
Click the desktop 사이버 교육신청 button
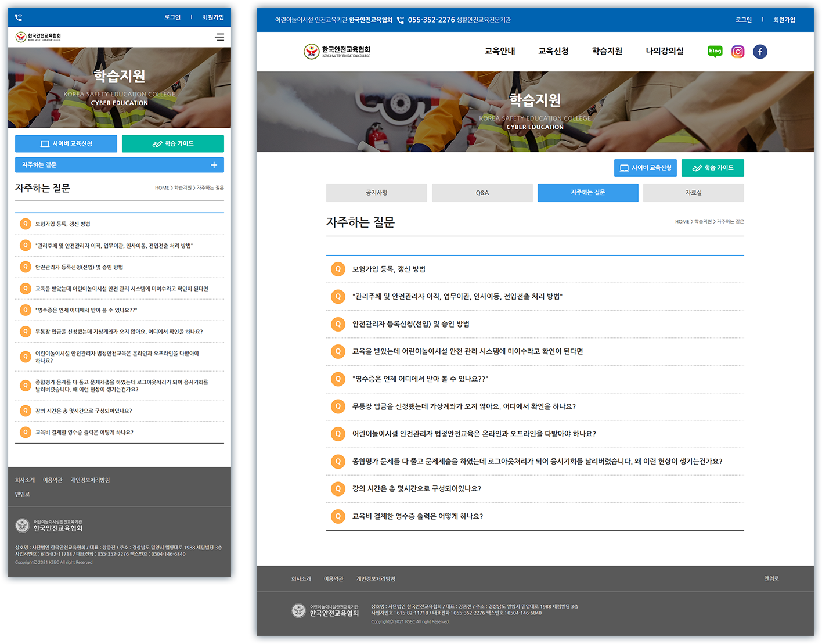645,168
